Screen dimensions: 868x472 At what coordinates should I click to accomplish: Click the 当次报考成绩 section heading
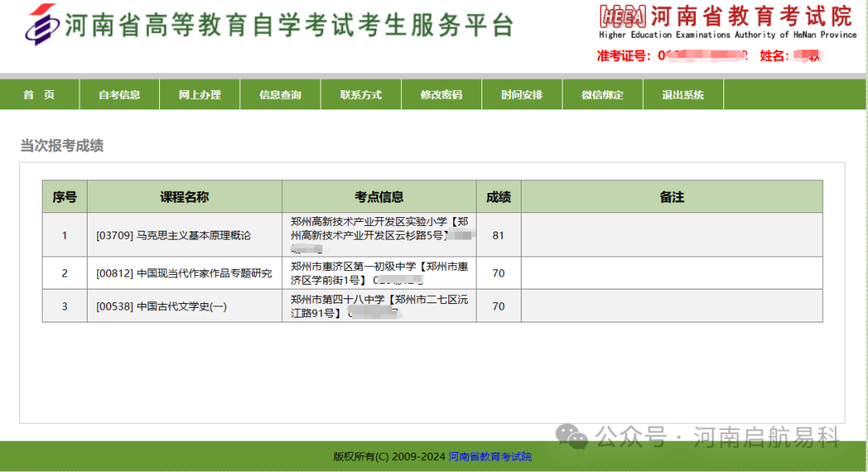coord(62,146)
